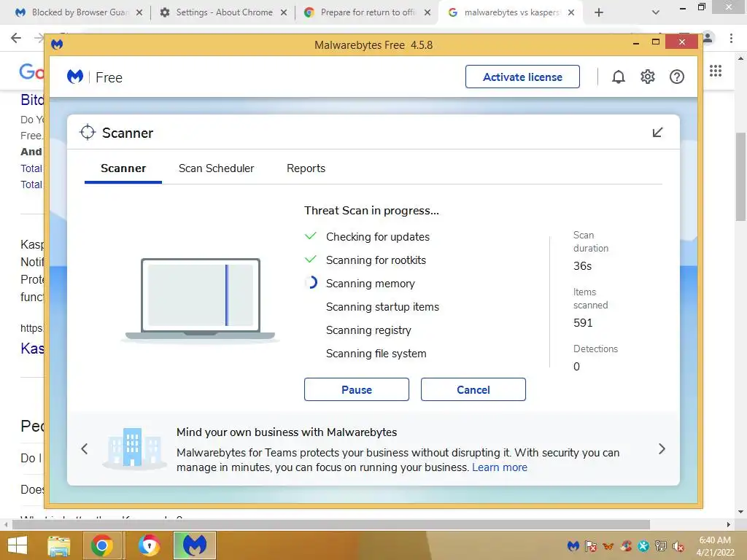This screenshot has width=747, height=560.
Task: Click the CCleaner tray icon
Action: (x=626, y=545)
